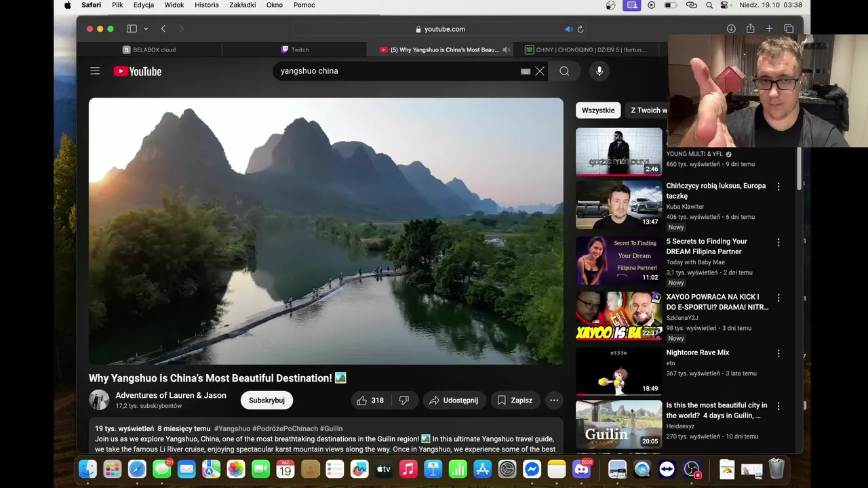Switch to the CHINY CHONGQING tab
Image resolution: width=868 pixels, height=488 pixels.
click(585, 49)
